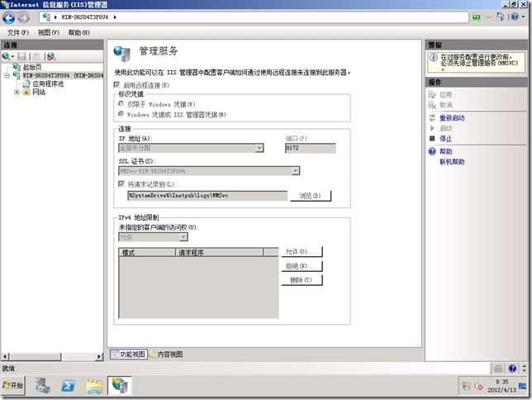Open the 帮助(H) menu

pyautogui.click(x=78, y=32)
